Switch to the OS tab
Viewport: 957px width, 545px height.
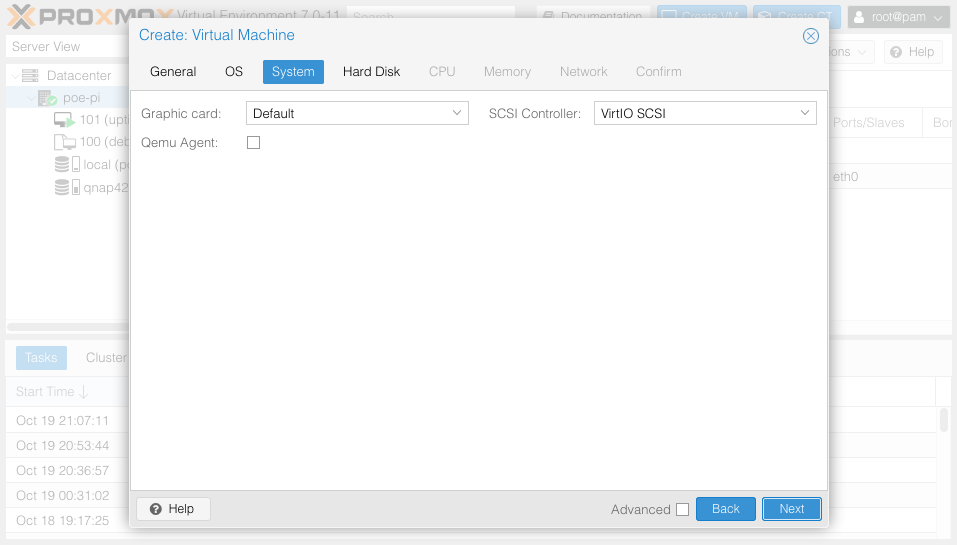click(x=234, y=72)
